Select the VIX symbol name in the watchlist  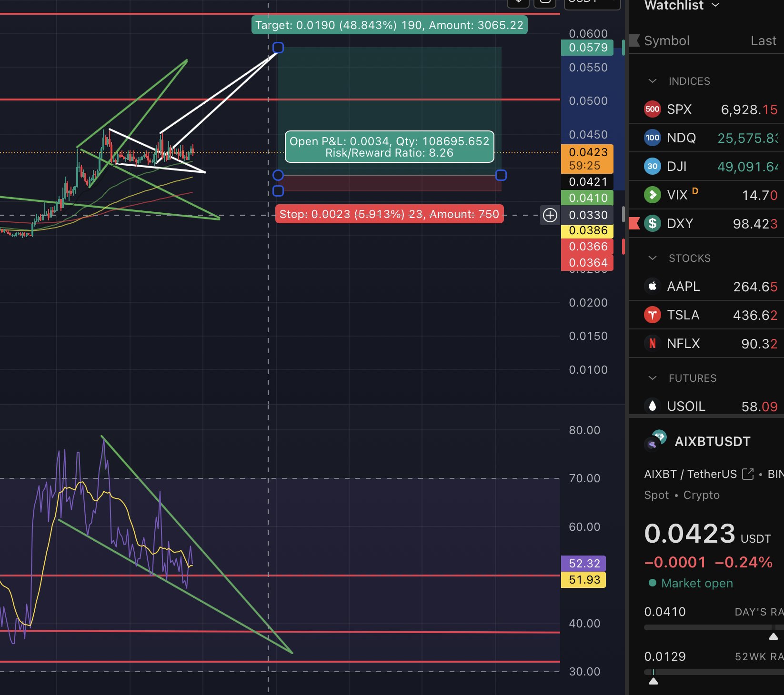click(x=677, y=195)
